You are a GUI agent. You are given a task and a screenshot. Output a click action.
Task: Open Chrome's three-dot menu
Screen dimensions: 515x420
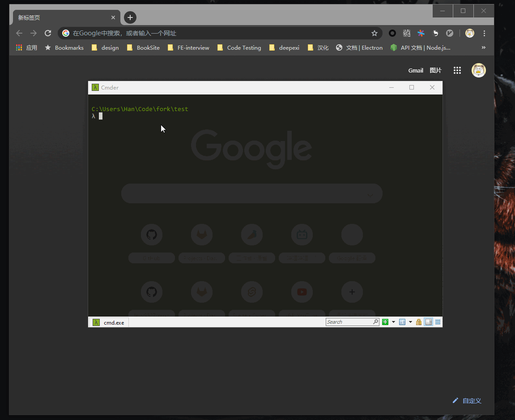484,33
